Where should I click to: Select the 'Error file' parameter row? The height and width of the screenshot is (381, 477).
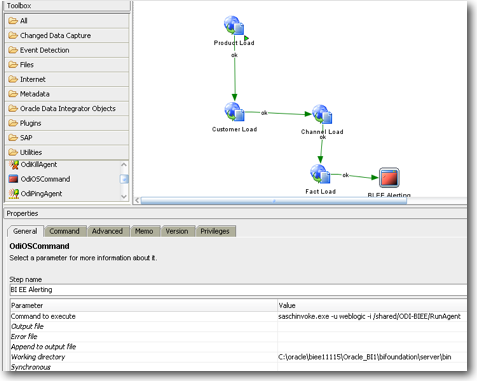coord(238,337)
